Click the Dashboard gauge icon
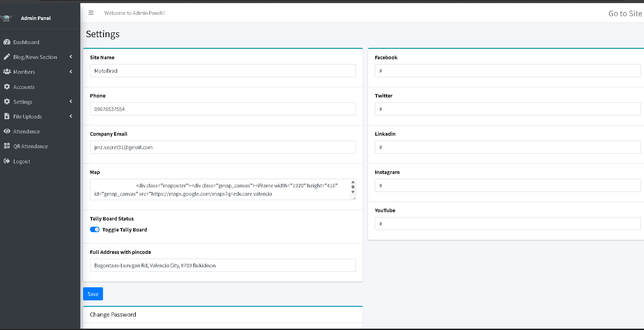 click(x=7, y=42)
